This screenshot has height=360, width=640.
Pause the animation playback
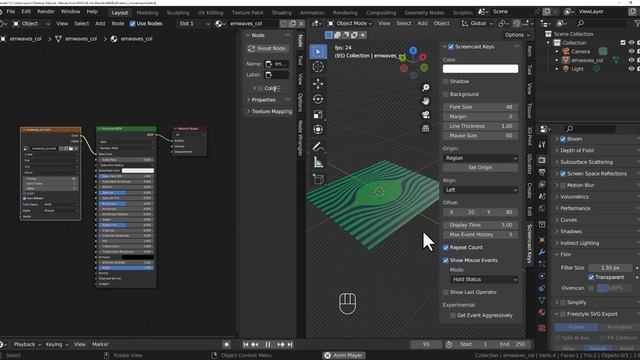click(x=268, y=344)
